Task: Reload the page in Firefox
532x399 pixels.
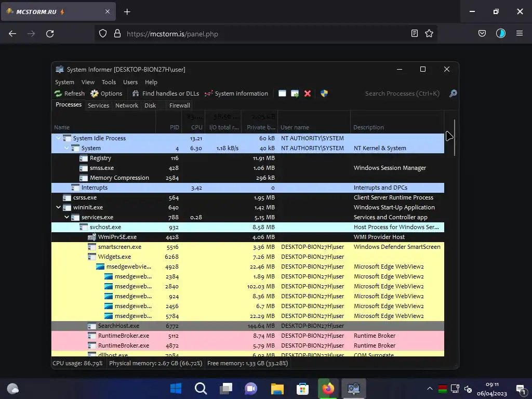Action: [50, 34]
